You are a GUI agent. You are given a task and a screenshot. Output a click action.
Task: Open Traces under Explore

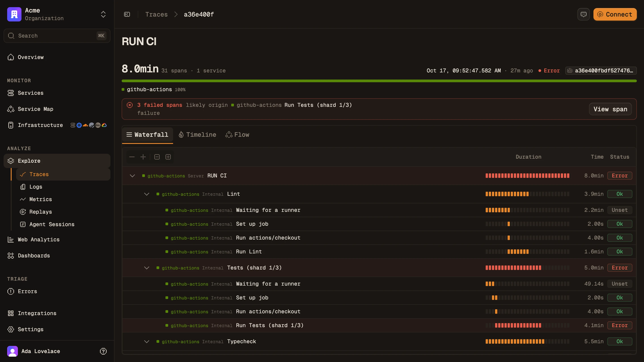tap(63, 174)
